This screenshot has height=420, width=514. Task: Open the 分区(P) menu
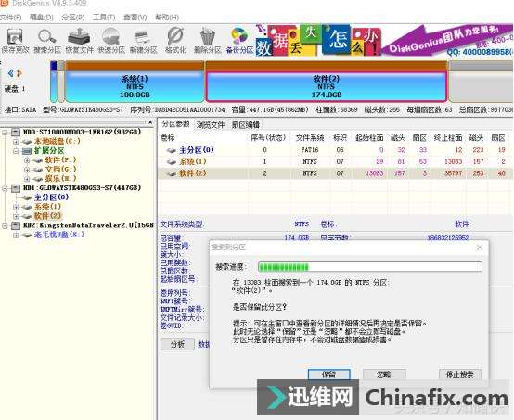pyautogui.click(x=72, y=18)
